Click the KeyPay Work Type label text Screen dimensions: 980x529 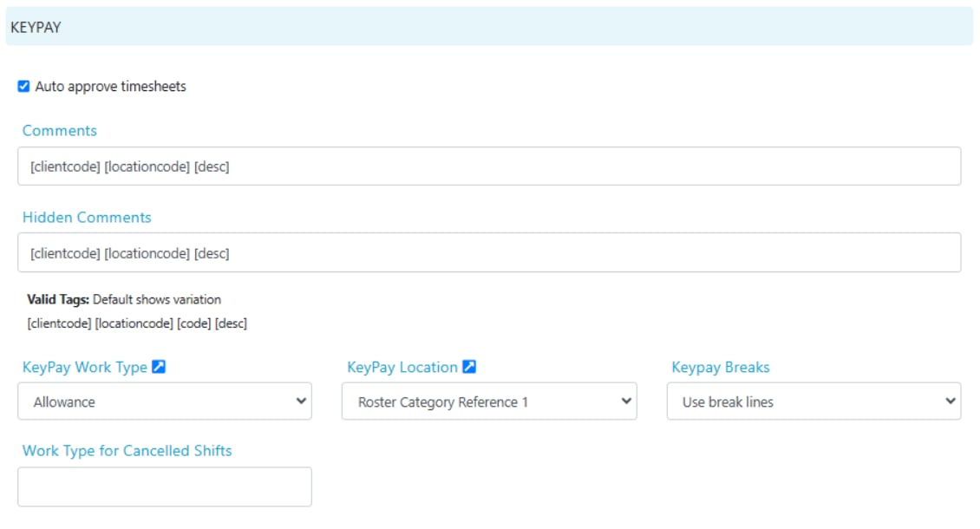(85, 367)
